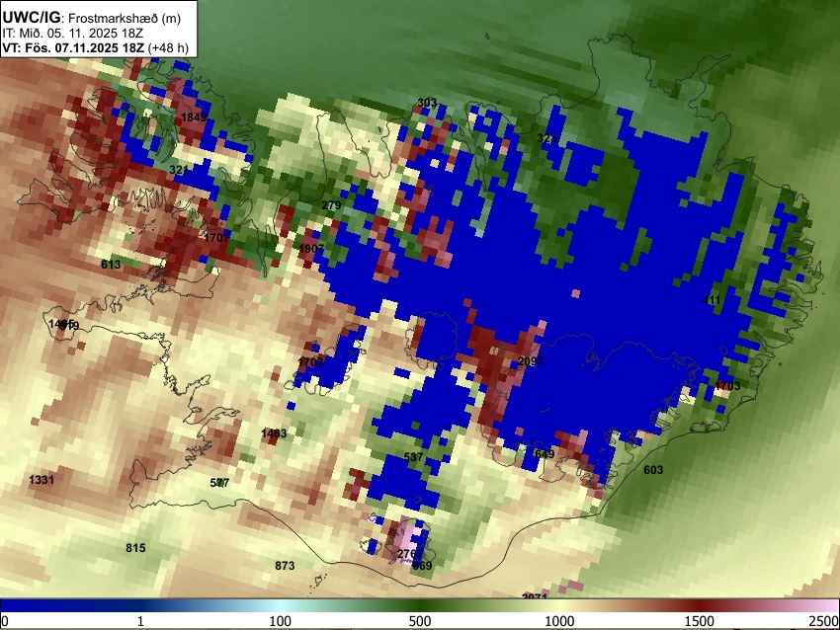Click the map value 411
Viewport: 840px width, 630px height.
pos(712,300)
